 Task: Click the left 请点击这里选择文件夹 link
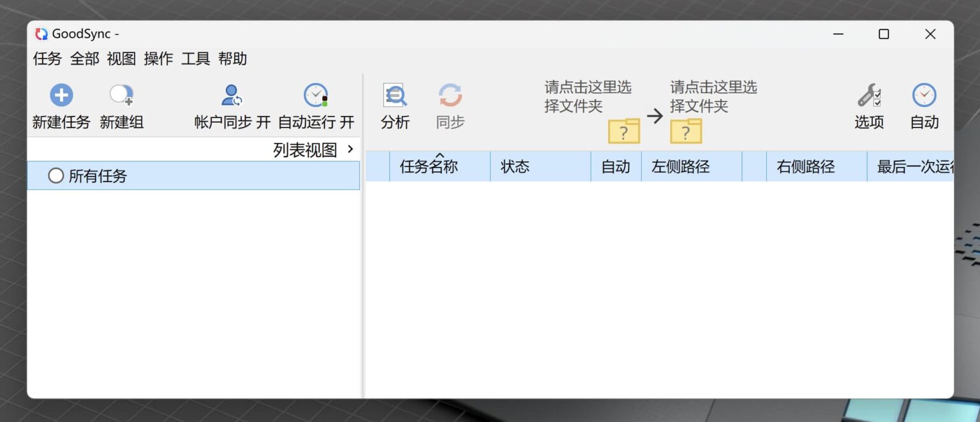tap(586, 97)
